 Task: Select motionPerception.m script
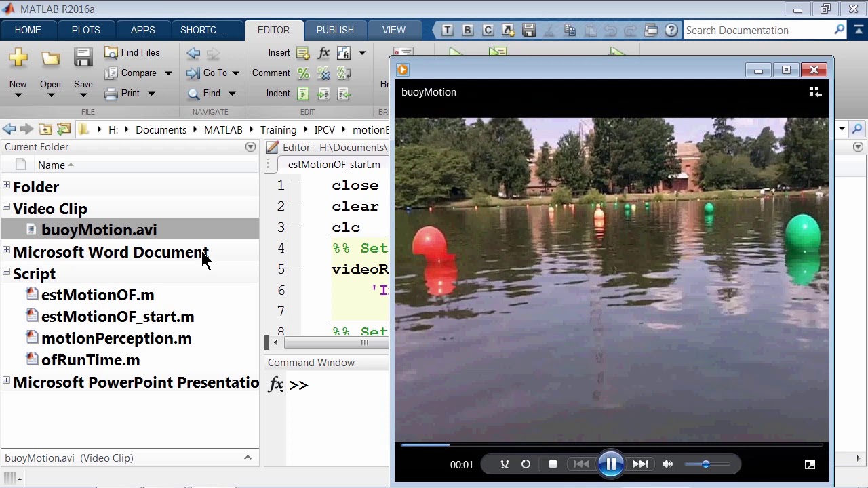116,338
